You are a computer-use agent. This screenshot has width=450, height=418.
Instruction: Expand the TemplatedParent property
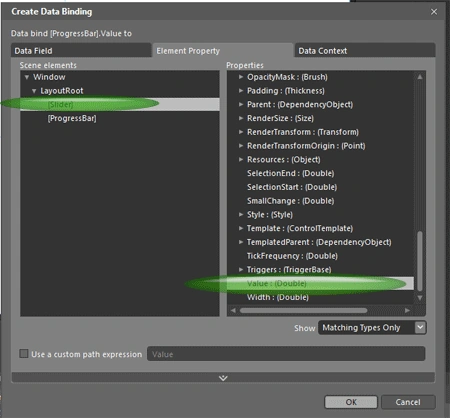(241, 242)
